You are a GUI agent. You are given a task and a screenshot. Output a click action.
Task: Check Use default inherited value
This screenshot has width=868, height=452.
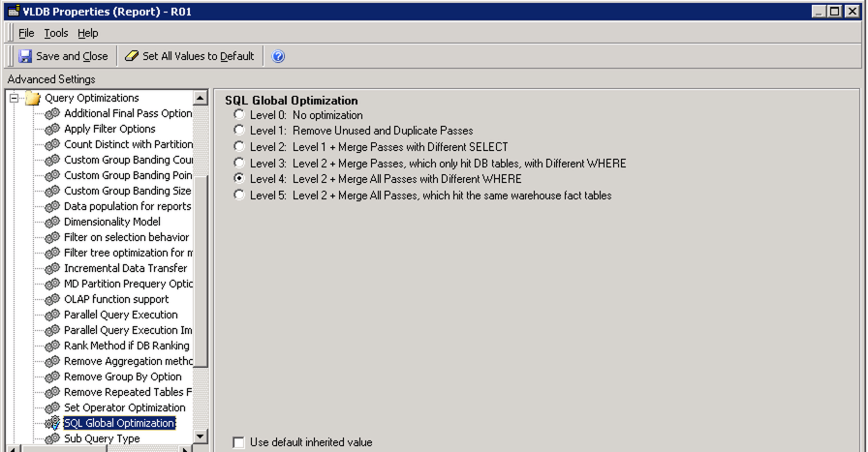click(x=238, y=442)
